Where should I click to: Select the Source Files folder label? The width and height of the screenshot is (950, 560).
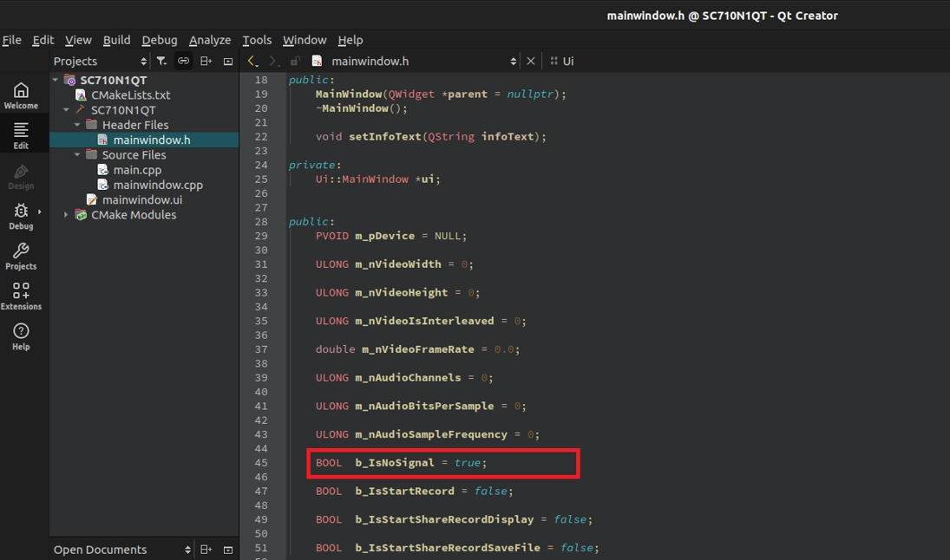coord(134,155)
